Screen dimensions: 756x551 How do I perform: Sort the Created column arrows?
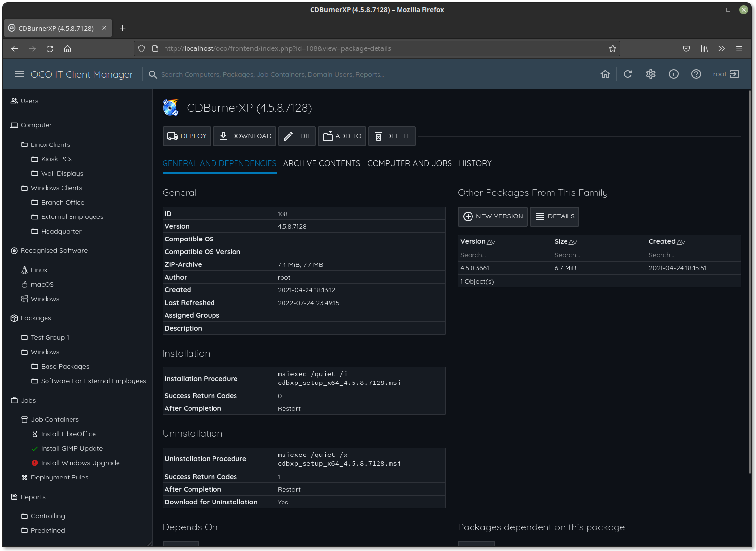681,242
